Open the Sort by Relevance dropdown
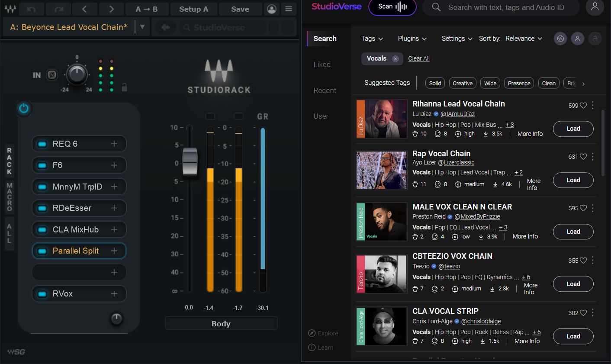The height and width of the screenshot is (364, 611). [524, 39]
